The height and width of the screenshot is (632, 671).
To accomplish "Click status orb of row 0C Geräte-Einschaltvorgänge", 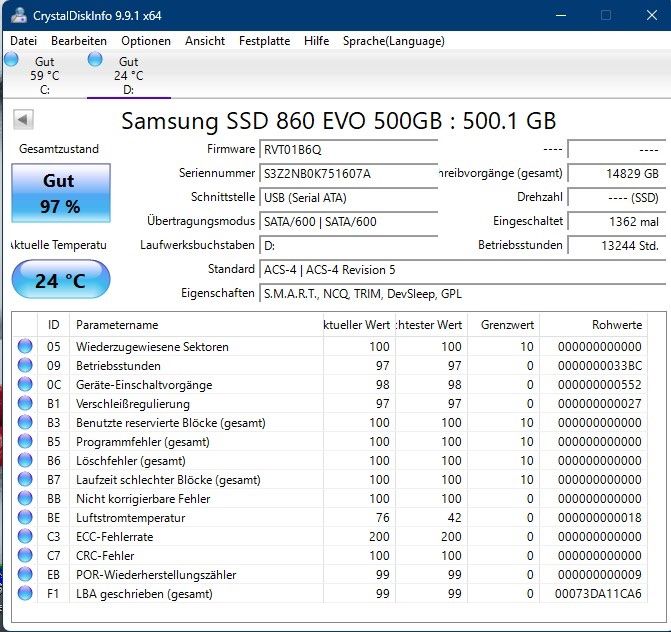I will coord(25,384).
